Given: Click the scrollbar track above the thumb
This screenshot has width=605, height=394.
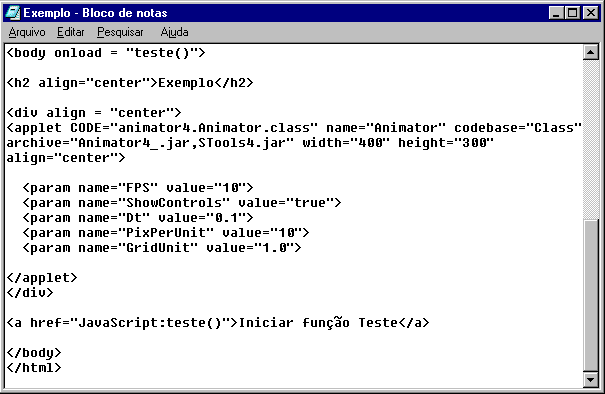Looking at the screenshot, I should pos(591,139).
